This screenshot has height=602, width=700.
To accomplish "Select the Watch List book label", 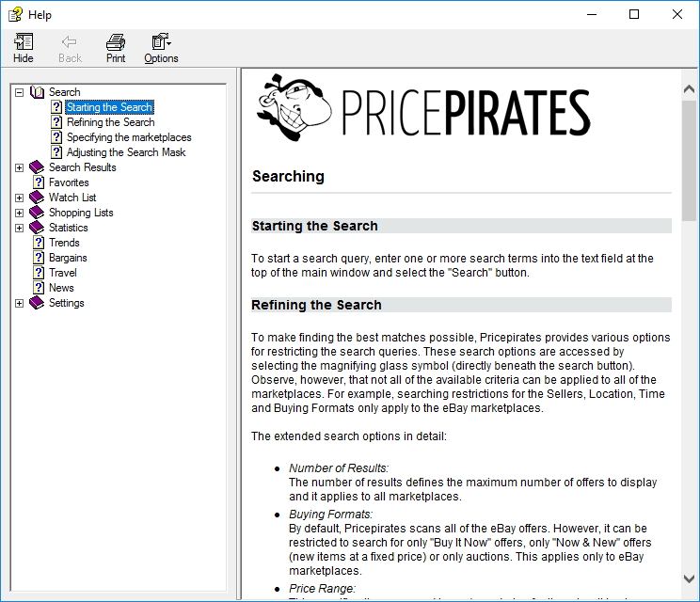I will (72, 198).
